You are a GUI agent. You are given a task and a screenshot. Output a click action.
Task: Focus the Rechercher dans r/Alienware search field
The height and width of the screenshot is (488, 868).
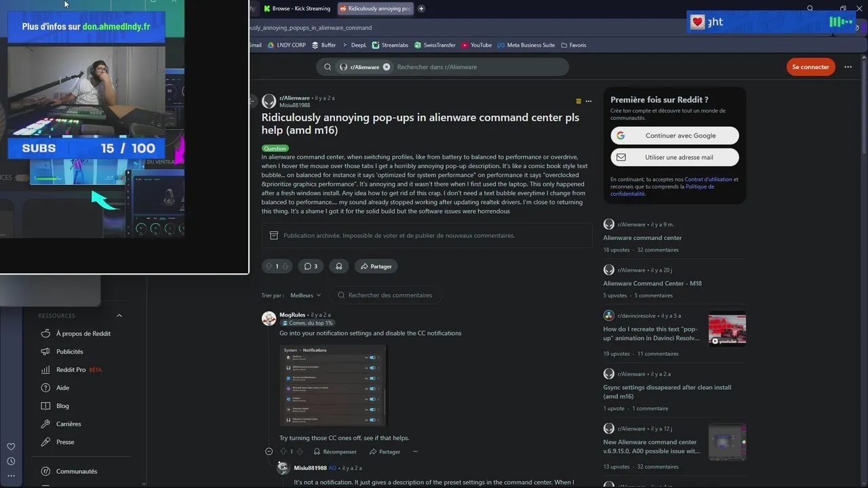pos(478,67)
